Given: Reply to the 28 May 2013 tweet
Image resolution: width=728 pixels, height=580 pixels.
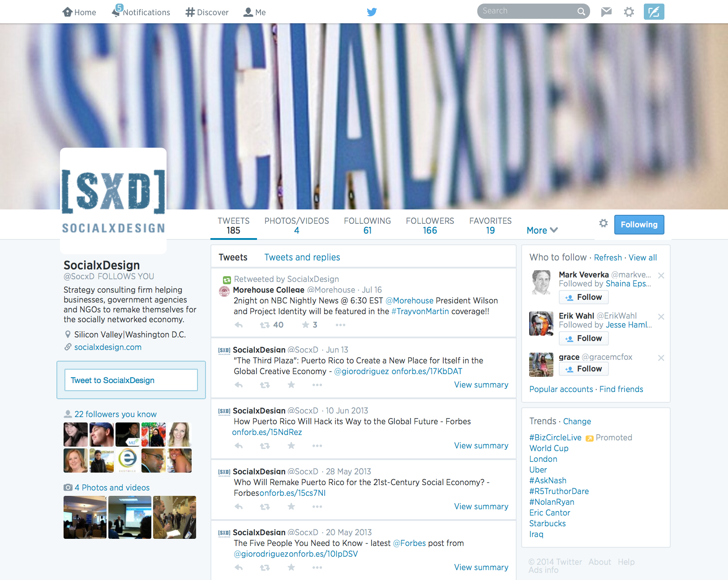Looking at the screenshot, I should [239, 507].
